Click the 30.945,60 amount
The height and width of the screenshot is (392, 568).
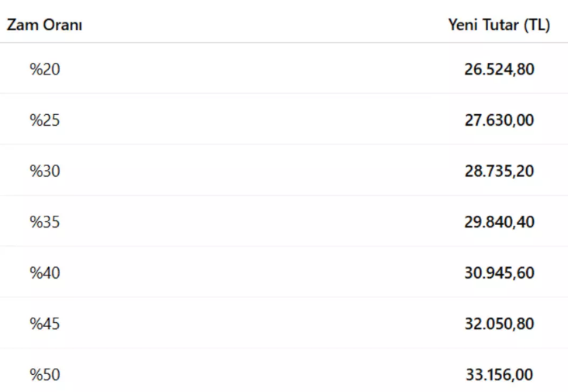(x=499, y=273)
